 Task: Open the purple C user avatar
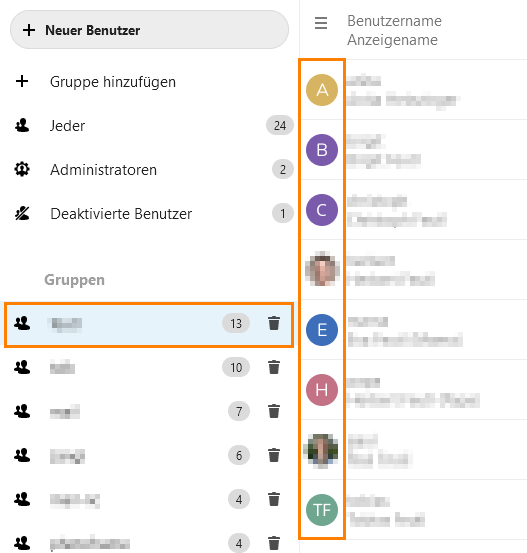click(x=322, y=210)
